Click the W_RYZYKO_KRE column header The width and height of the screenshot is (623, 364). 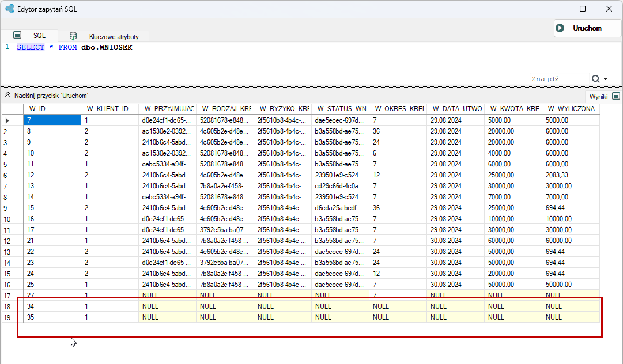282,109
